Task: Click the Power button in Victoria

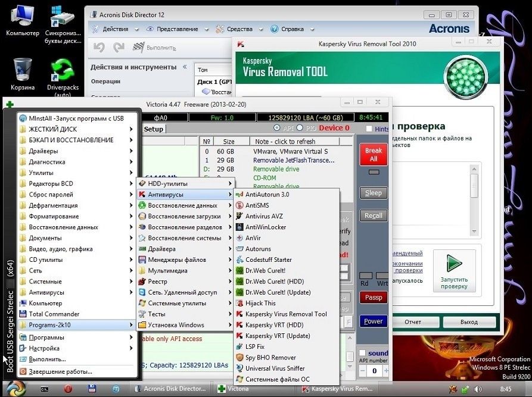Action: pyautogui.click(x=374, y=321)
